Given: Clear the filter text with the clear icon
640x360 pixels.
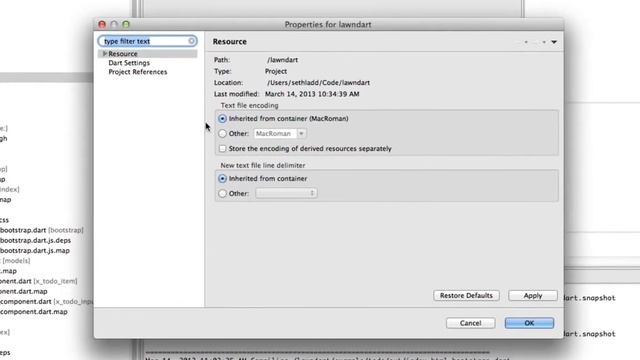Looking at the screenshot, I should [x=191, y=41].
